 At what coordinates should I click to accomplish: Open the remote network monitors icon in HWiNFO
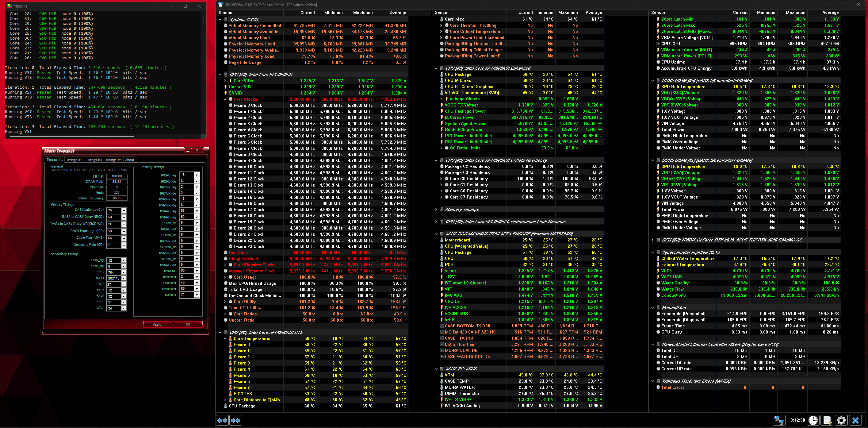[779, 420]
